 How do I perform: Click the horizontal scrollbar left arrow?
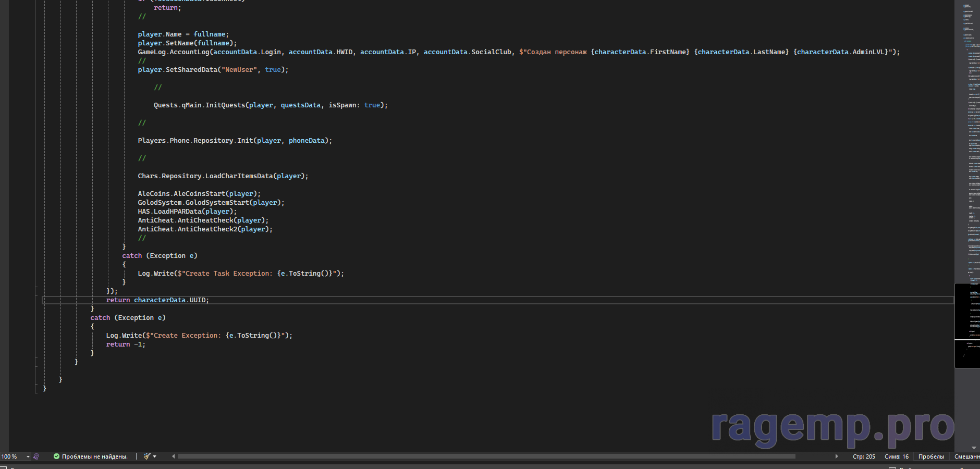click(x=174, y=456)
